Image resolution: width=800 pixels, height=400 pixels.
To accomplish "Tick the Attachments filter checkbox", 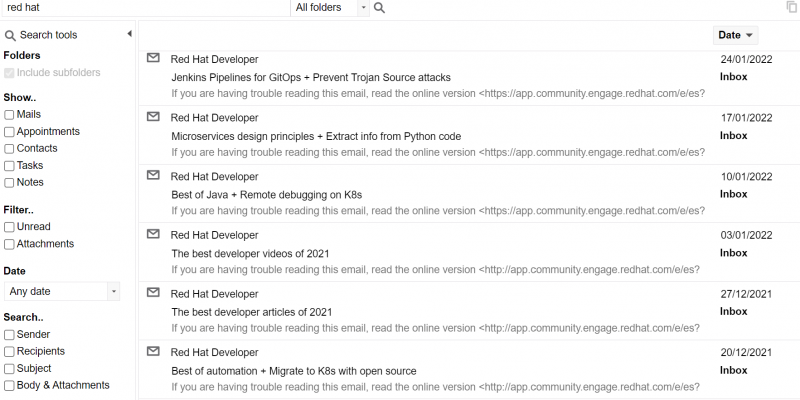I will point(9,244).
